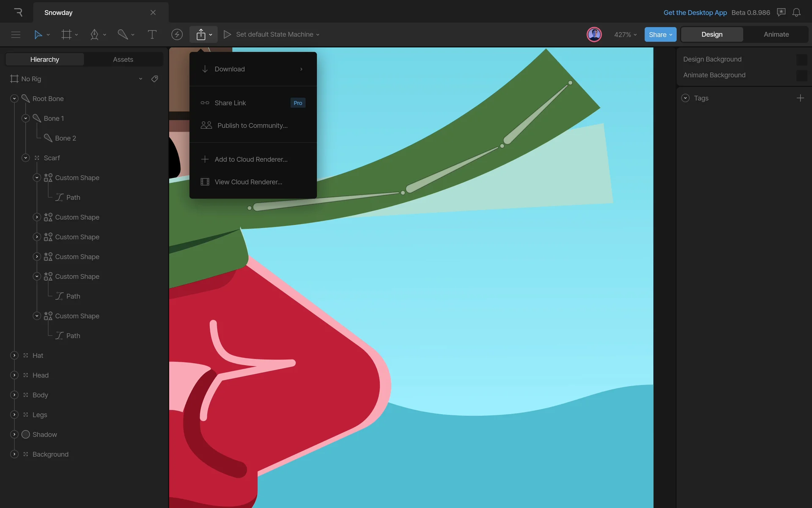
Task: Click the tag icon beside No Rig
Action: click(x=155, y=79)
